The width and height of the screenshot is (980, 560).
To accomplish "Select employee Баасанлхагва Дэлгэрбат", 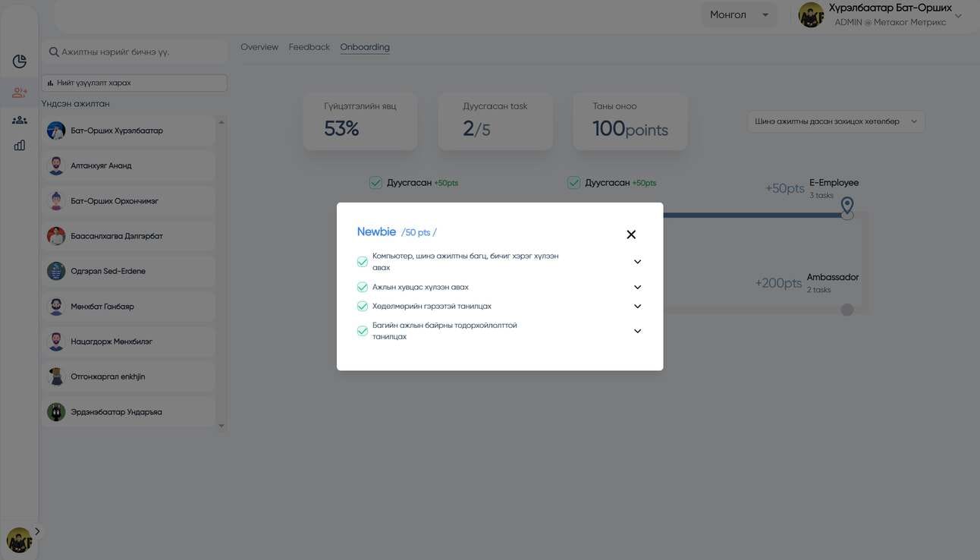I will click(128, 236).
